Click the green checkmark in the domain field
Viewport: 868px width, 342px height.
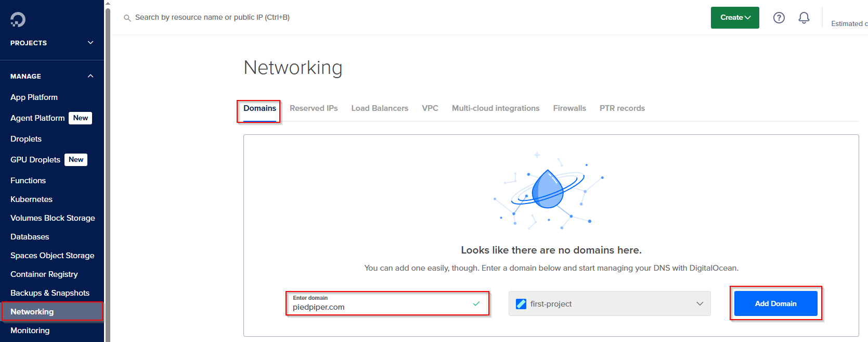476,303
